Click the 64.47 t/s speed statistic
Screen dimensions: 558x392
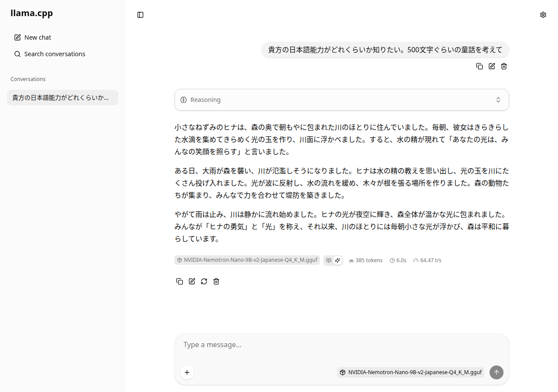point(427,260)
